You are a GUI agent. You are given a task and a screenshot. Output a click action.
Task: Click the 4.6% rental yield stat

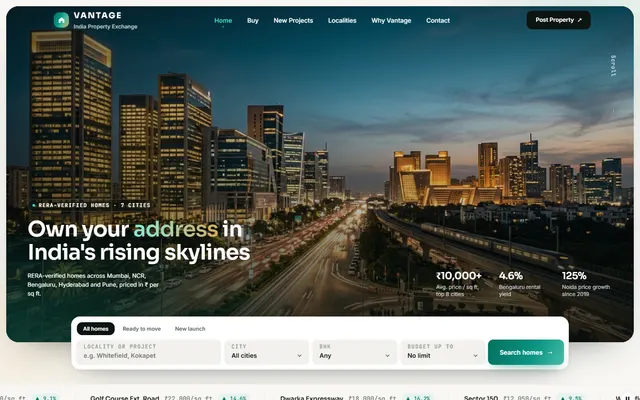point(511,276)
